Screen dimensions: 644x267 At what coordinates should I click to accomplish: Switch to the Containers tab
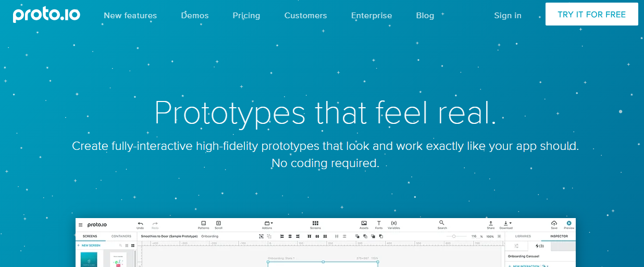pyautogui.click(x=121, y=236)
